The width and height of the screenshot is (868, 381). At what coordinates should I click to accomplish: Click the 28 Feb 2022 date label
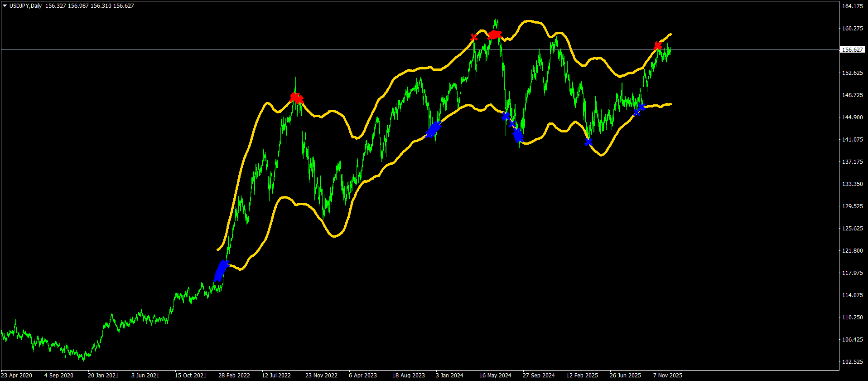click(x=234, y=376)
